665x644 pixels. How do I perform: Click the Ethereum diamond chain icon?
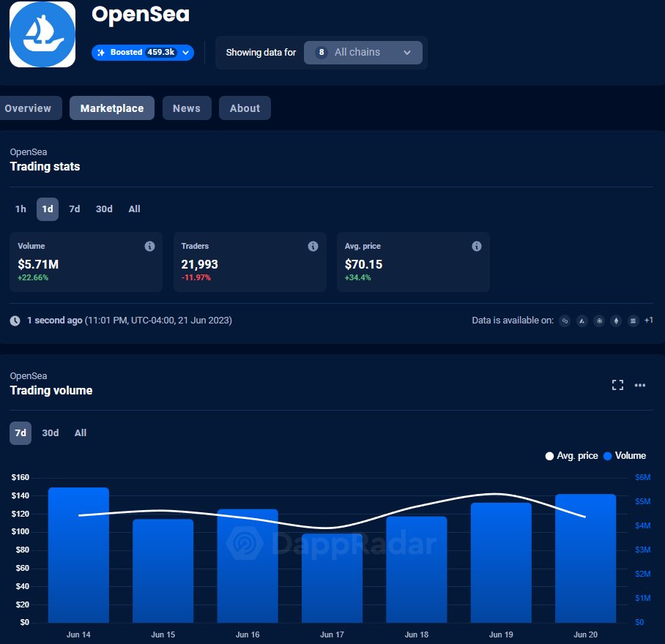616,321
